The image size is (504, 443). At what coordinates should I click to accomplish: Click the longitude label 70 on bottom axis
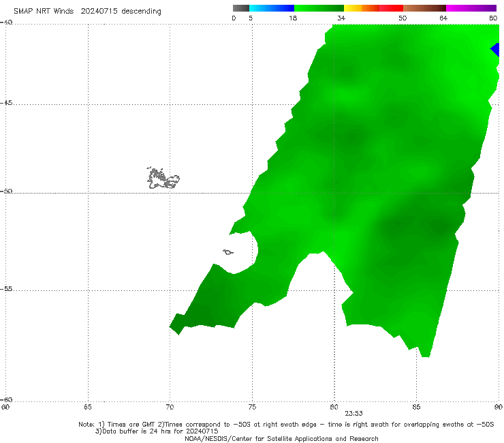(x=170, y=407)
